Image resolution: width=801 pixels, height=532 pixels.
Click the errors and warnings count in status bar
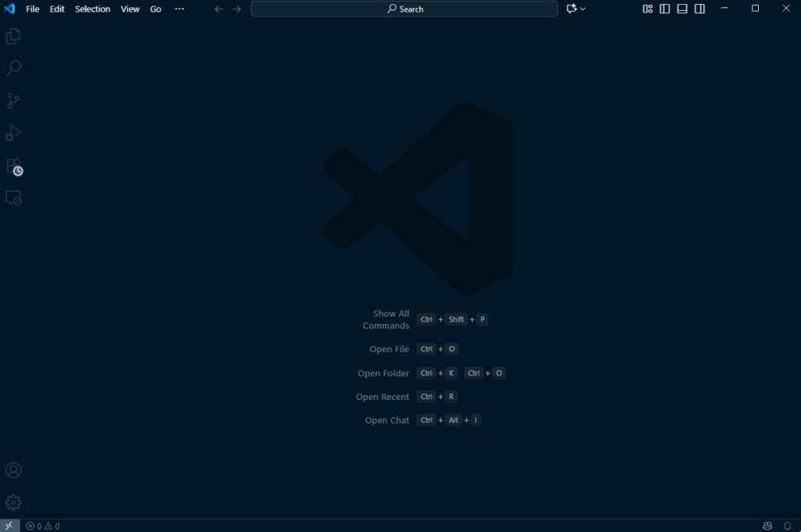[42, 526]
